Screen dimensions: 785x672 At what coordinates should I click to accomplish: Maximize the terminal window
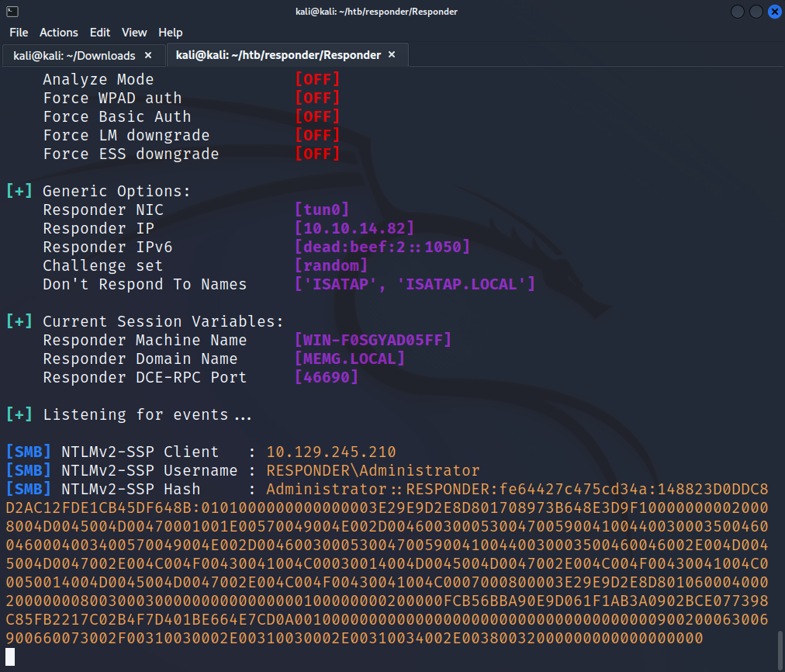click(756, 12)
